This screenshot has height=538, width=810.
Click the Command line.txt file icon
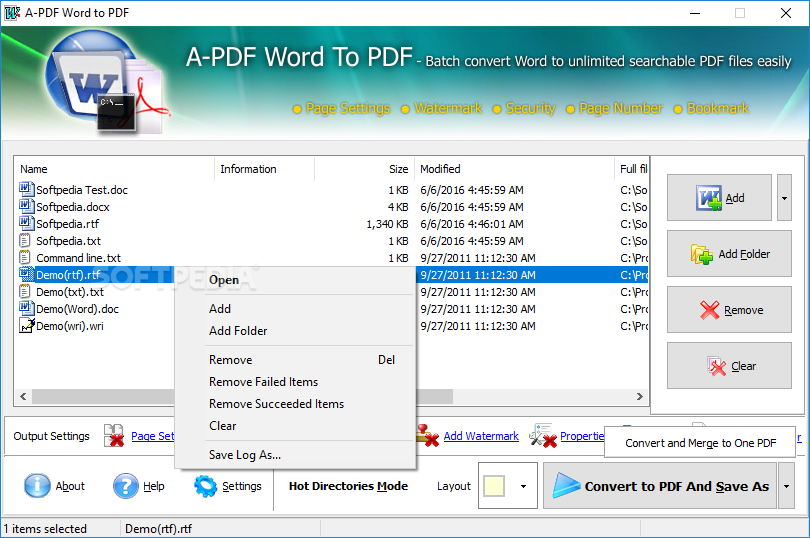[x=25, y=257]
